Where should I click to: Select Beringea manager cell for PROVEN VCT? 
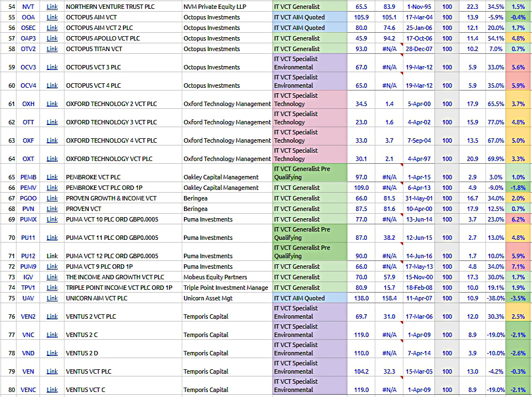(x=227, y=209)
